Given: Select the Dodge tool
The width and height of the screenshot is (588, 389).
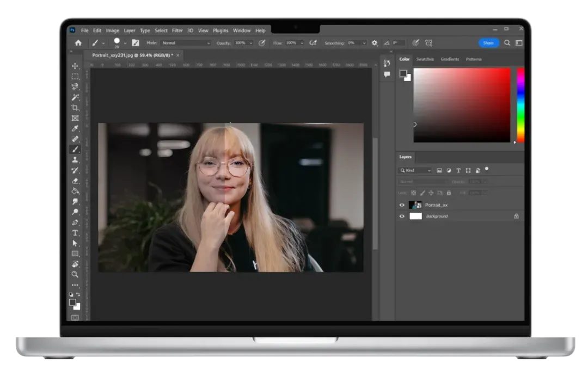Looking at the screenshot, I should click(x=75, y=212).
